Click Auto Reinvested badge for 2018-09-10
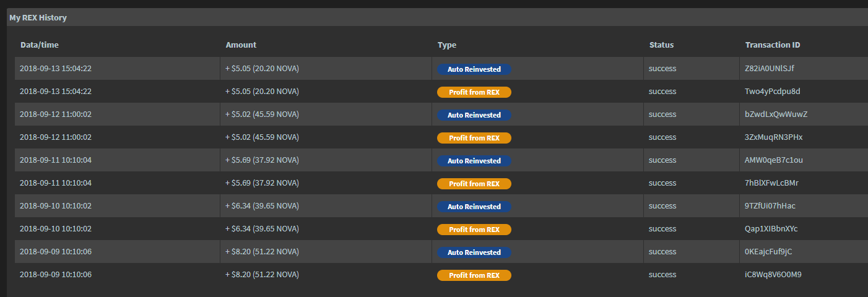This screenshot has width=868, height=297. tap(474, 207)
